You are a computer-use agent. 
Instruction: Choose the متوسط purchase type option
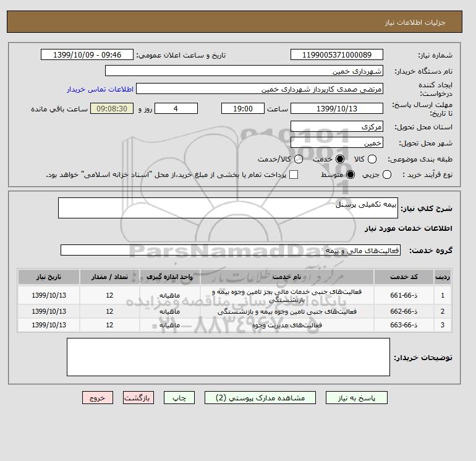point(351,174)
